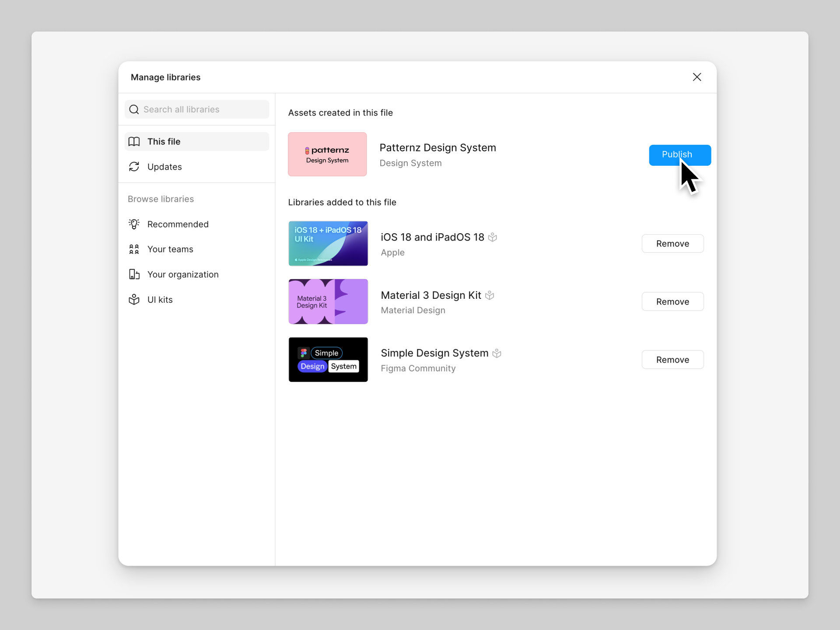
Task: Remove the Material 3 Design Kit library
Action: click(x=672, y=301)
